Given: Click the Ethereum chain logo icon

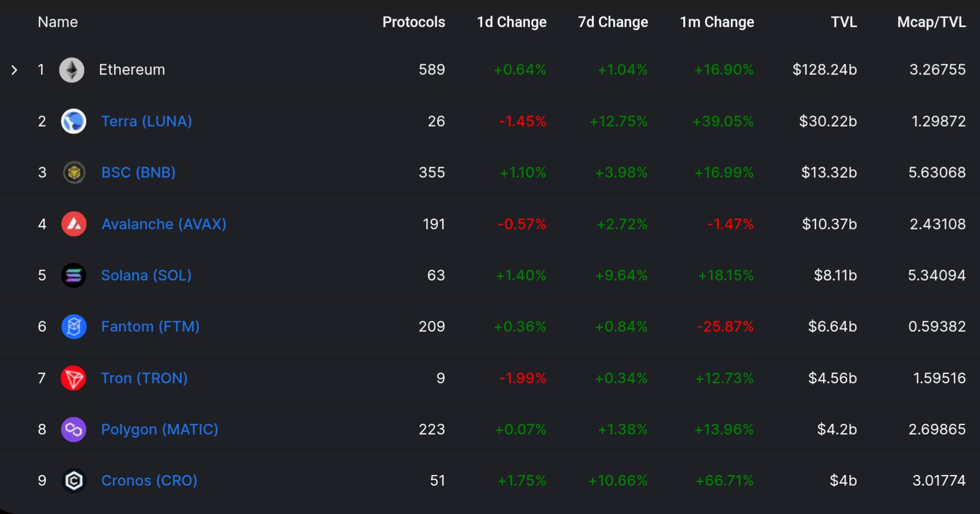Looking at the screenshot, I should tap(72, 70).
